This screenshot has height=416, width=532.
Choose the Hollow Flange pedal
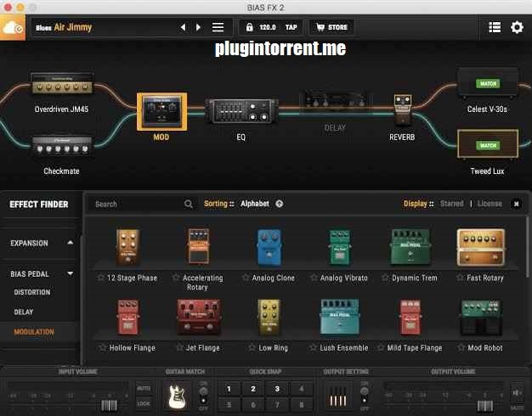[128, 317]
